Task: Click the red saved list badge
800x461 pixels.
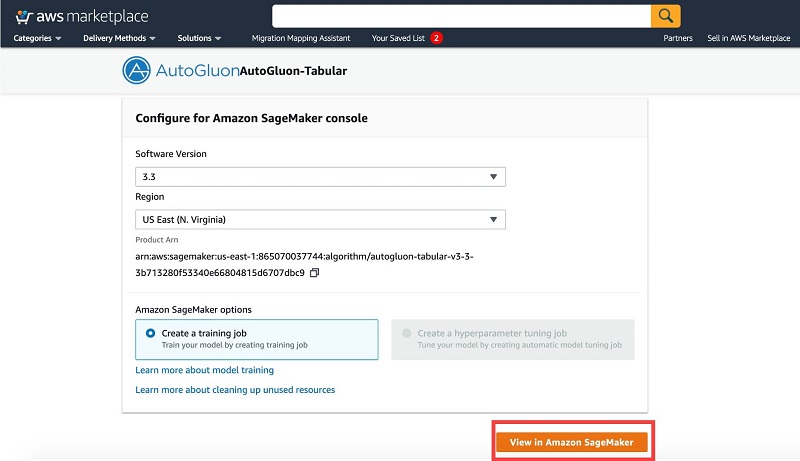Action: point(436,38)
